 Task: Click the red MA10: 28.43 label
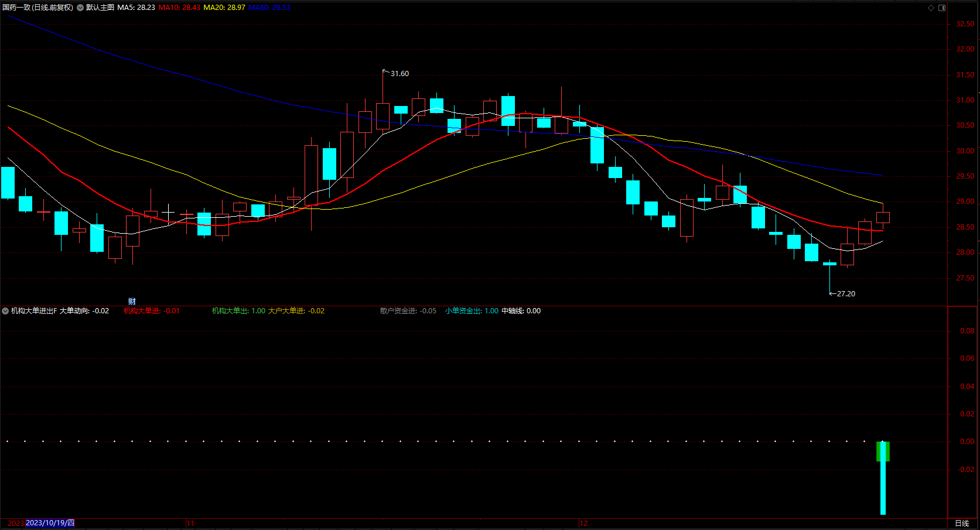pos(179,8)
